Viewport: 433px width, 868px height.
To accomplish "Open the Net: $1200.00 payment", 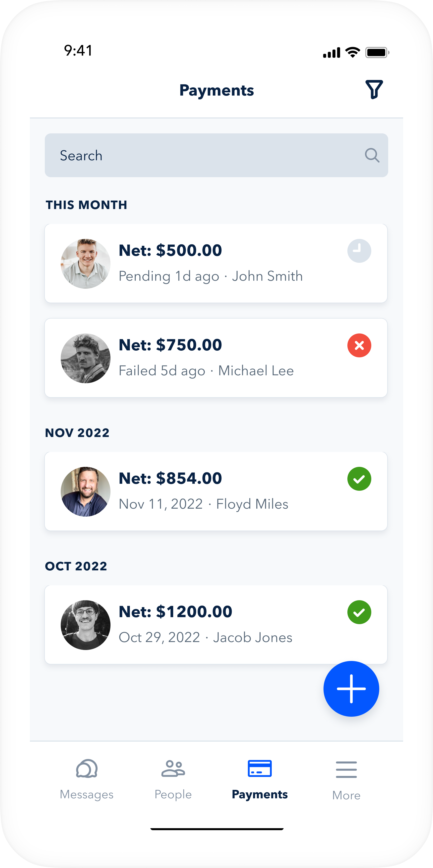I will pyautogui.click(x=216, y=625).
